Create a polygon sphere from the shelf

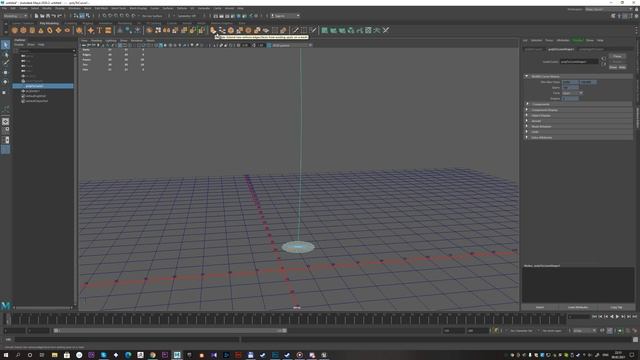pos(15,30)
